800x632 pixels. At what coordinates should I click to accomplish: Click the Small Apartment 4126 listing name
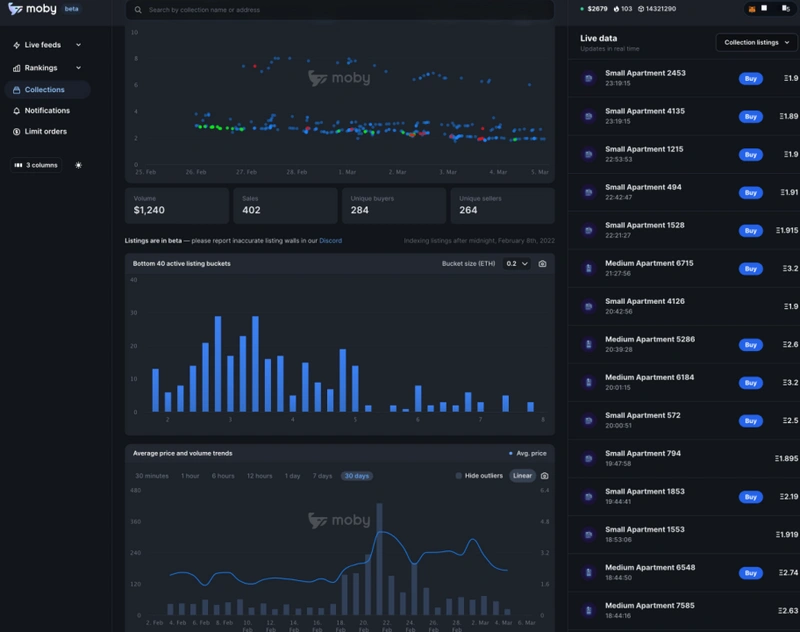coord(645,301)
